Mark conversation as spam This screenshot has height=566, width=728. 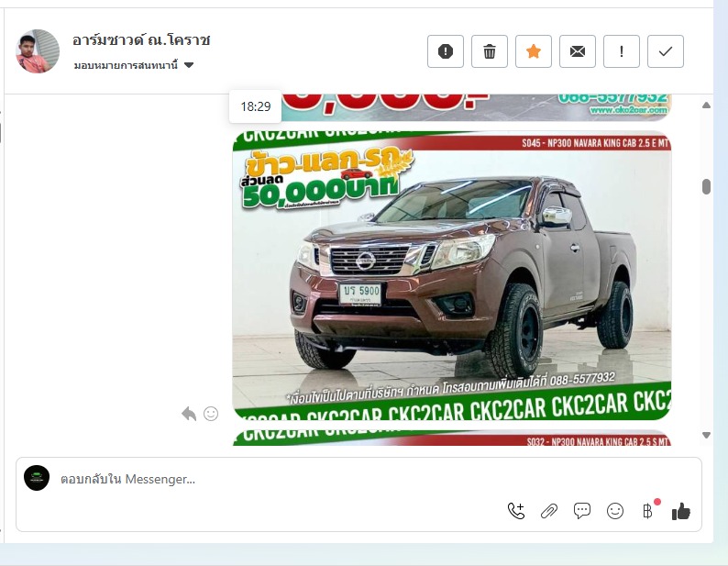click(x=446, y=51)
